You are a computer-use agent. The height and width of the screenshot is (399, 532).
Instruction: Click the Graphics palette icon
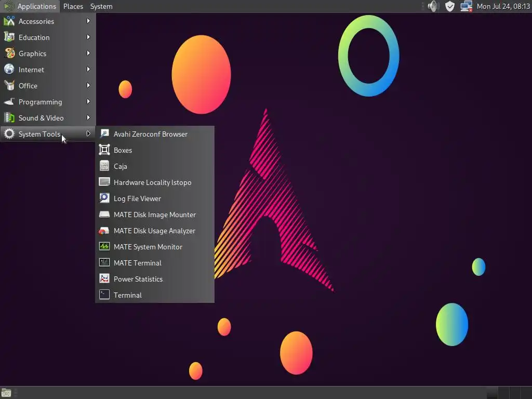coord(9,54)
